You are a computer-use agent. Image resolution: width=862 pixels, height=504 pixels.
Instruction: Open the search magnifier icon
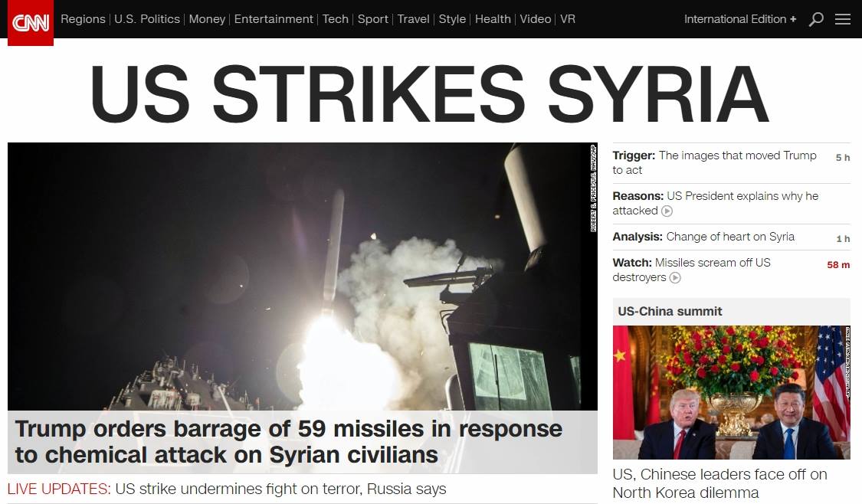pyautogui.click(x=816, y=19)
